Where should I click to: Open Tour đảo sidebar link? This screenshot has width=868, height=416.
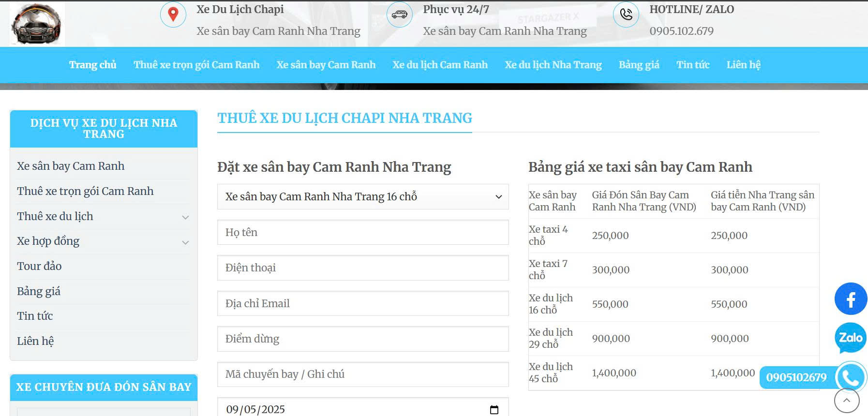tap(39, 266)
